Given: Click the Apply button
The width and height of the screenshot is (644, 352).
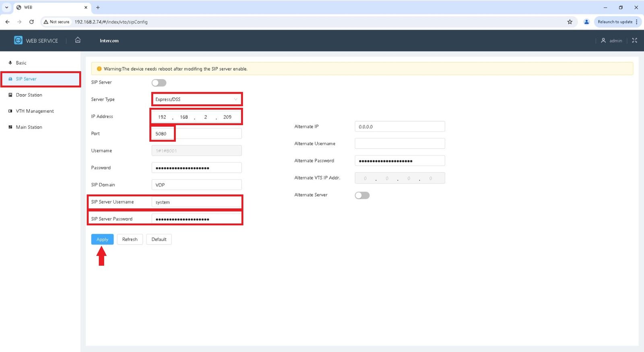Looking at the screenshot, I should (x=102, y=239).
